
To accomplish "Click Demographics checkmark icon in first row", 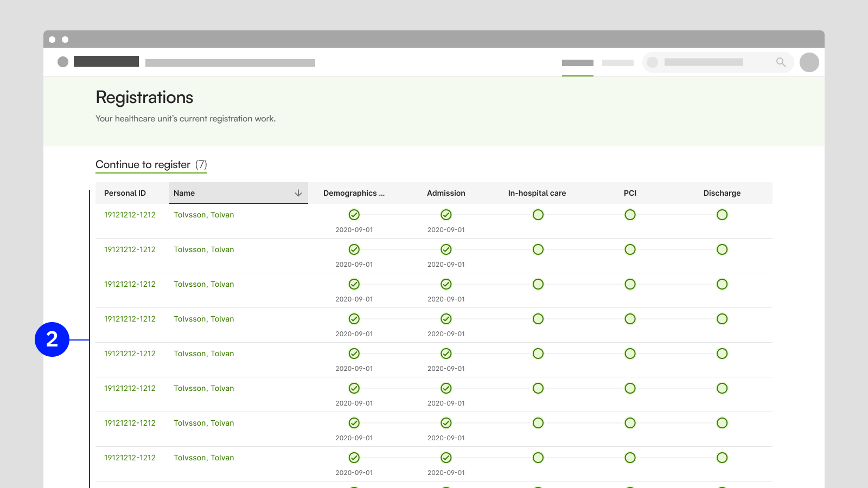I will pyautogui.click(x=354, y=215).
